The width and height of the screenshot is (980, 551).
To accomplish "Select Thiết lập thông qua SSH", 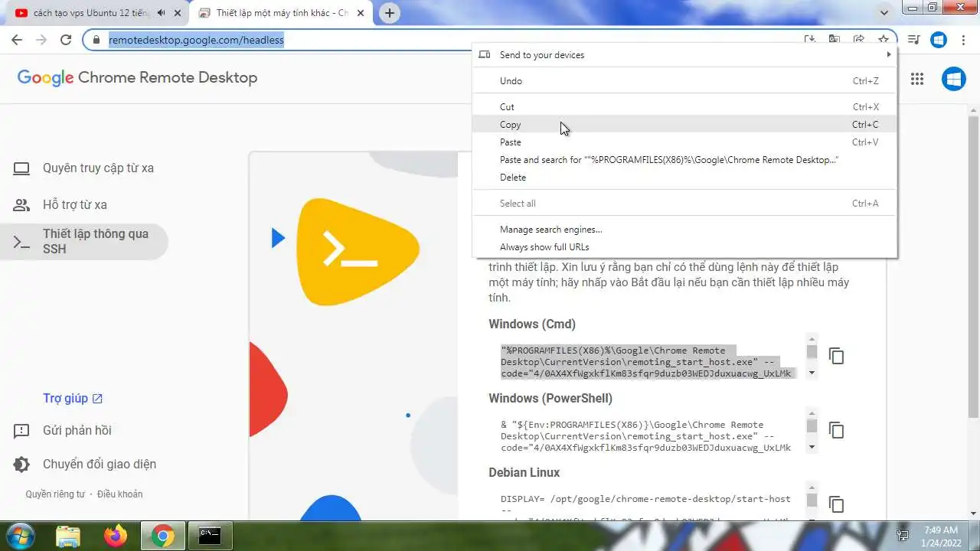I will (x=84, y=242).
